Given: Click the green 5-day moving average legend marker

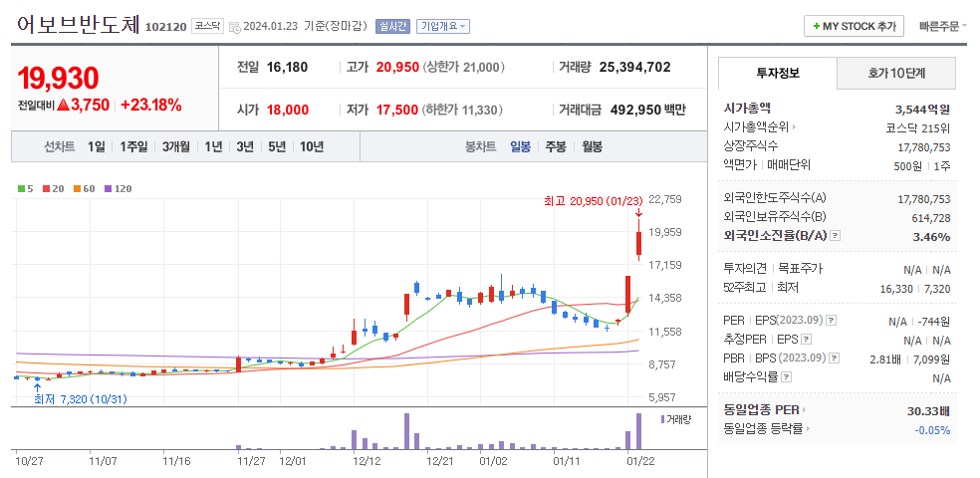Looking at the screenshot, I should [x=21, y=188].
